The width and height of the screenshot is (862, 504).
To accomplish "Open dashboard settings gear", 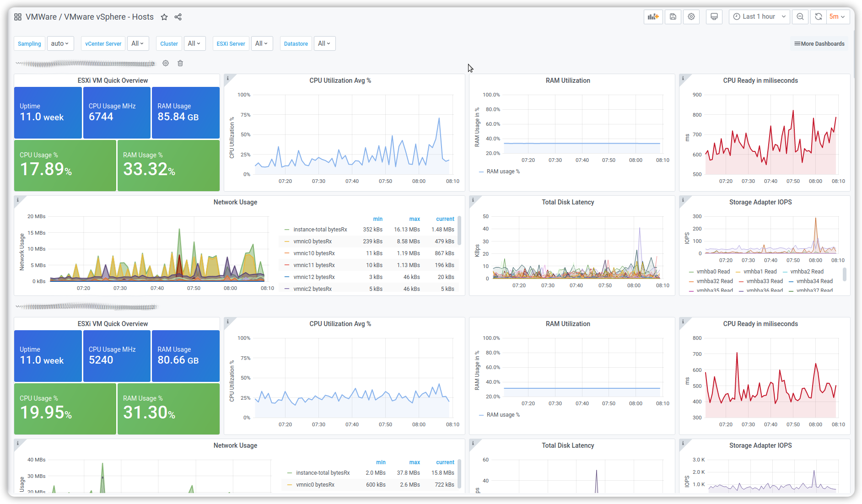I will point(691,16).
